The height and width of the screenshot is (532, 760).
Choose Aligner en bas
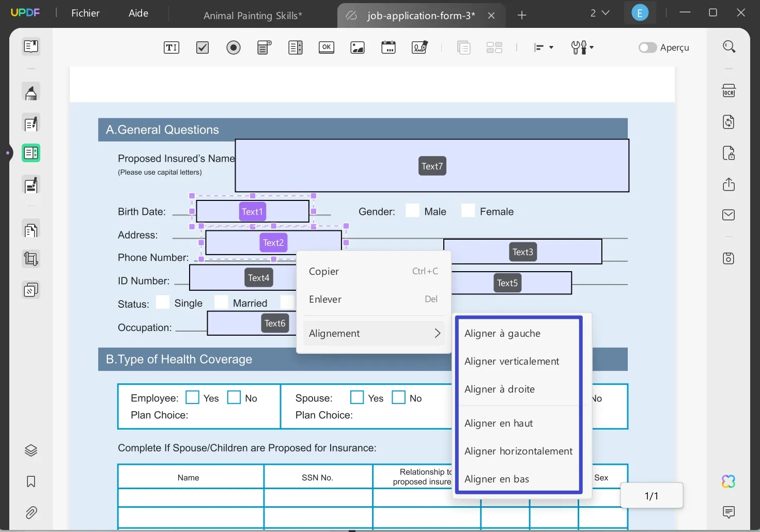518,479
